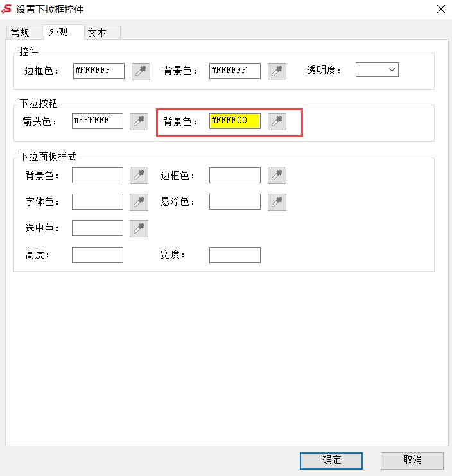Open eyedropper beside yellow #FFFF00 field
Image resolution: width=452 pixels, height=476 pixels.
(x=277, y=121)
